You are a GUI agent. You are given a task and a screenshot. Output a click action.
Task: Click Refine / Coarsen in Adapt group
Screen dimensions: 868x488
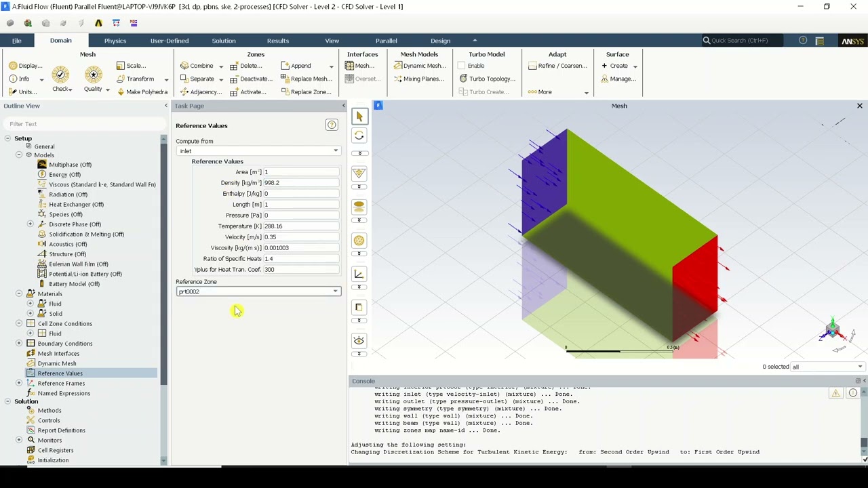point(557,66)
